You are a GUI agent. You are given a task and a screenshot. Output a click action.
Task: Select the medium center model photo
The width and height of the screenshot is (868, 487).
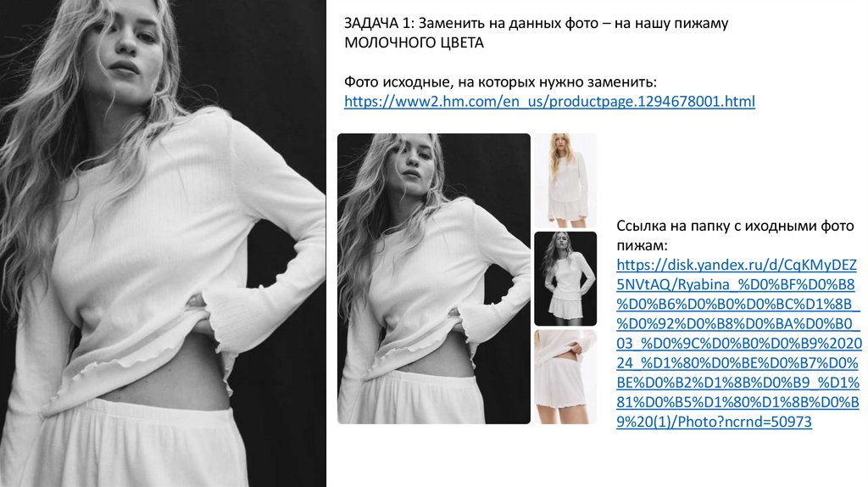433,278
